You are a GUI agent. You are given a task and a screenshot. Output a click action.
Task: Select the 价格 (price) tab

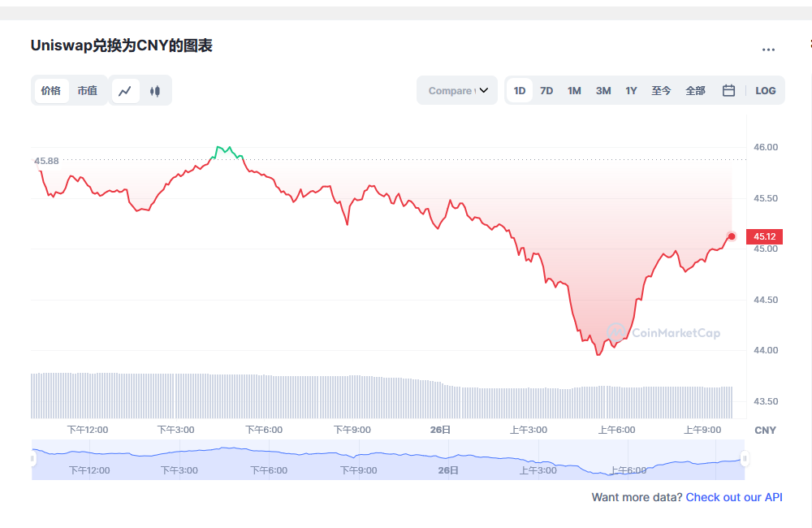point(51,91)
